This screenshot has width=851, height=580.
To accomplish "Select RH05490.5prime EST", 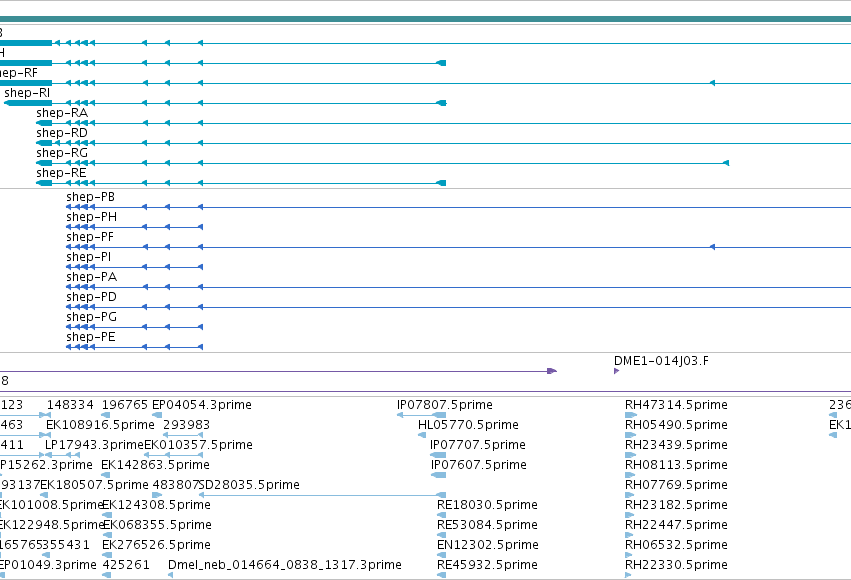I will pyautogui.click(x=676, y=425).
